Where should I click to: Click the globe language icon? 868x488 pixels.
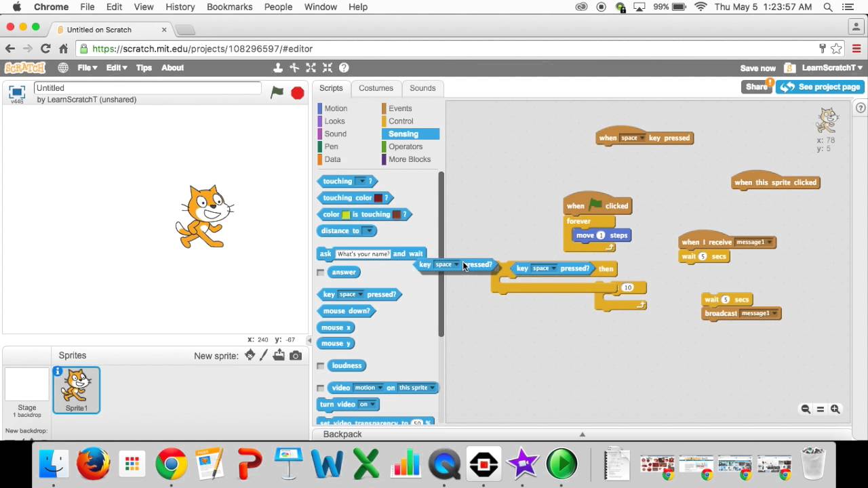coord(63,68)
